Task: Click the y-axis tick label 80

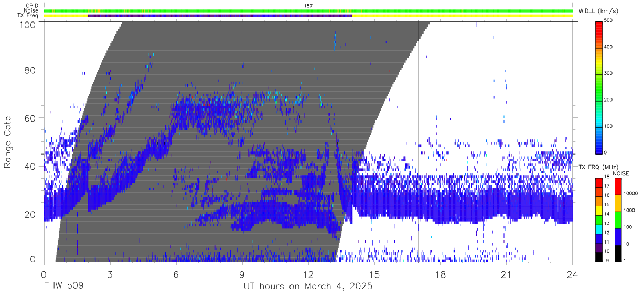Action: [30, 70]
